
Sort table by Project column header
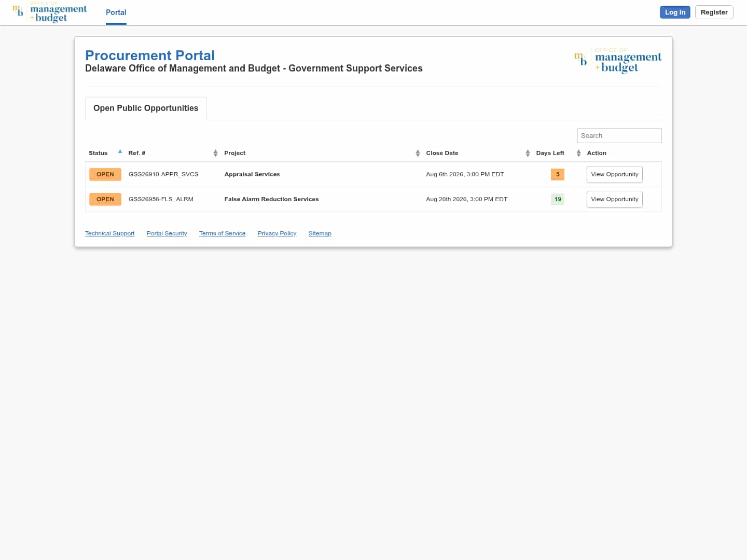pos(322,153)
